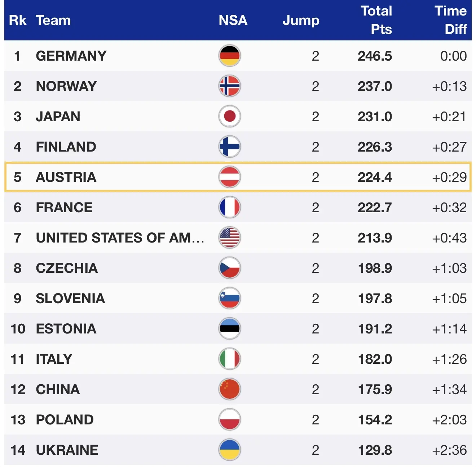Open the UNITED STATES OF AM… team link

[120, 238]
